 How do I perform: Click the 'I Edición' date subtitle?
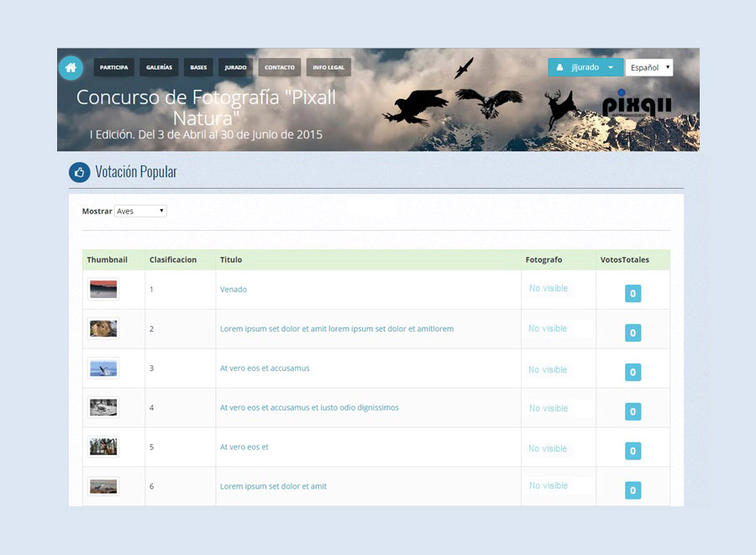coord(206,134)
